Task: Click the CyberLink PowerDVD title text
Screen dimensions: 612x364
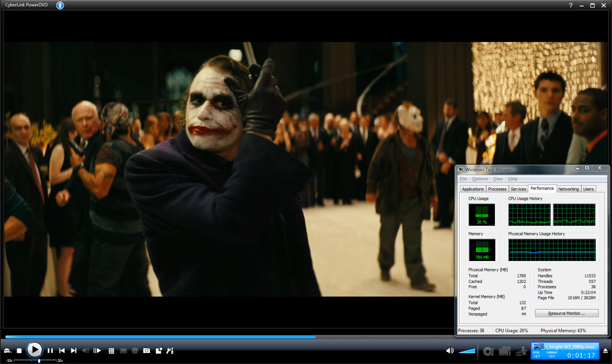Action: tap(26, 5)
